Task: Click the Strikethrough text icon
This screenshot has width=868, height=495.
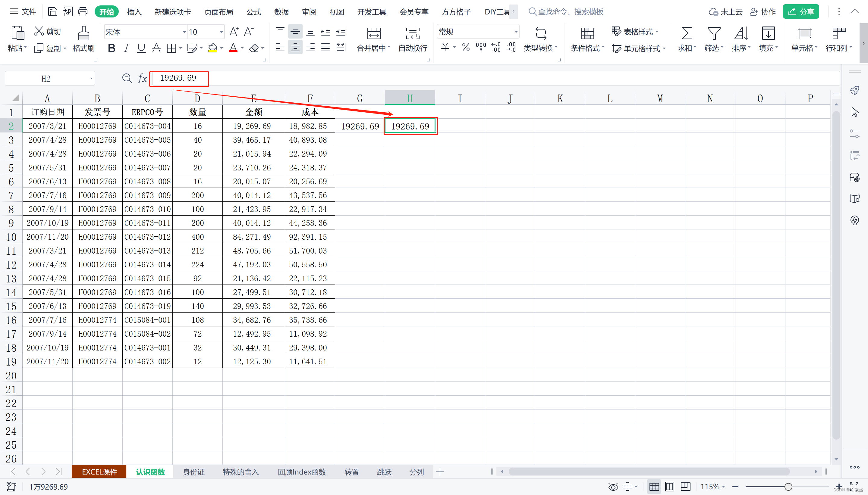Action: [156, 48]
